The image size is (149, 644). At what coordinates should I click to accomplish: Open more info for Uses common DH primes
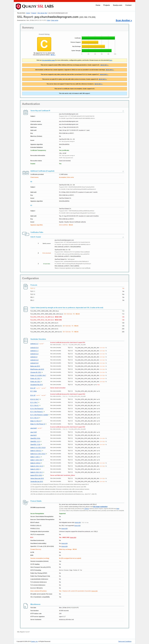(x=95, y=591)
